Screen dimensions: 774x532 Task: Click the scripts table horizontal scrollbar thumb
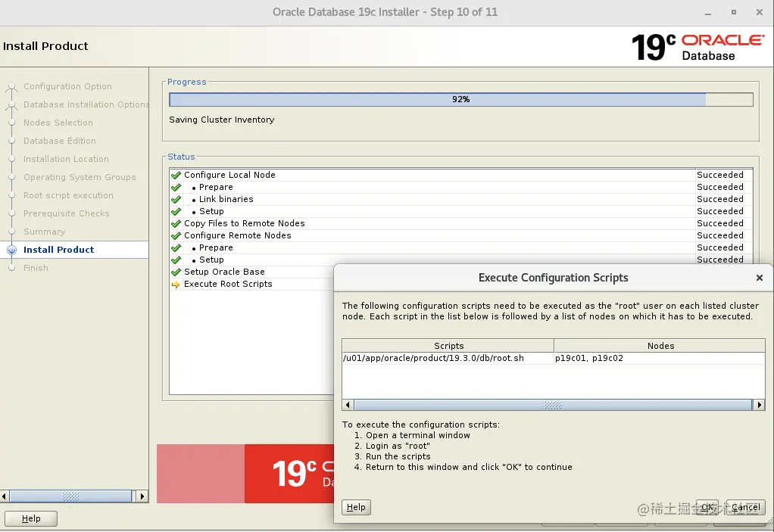click(x=553, y=405)
